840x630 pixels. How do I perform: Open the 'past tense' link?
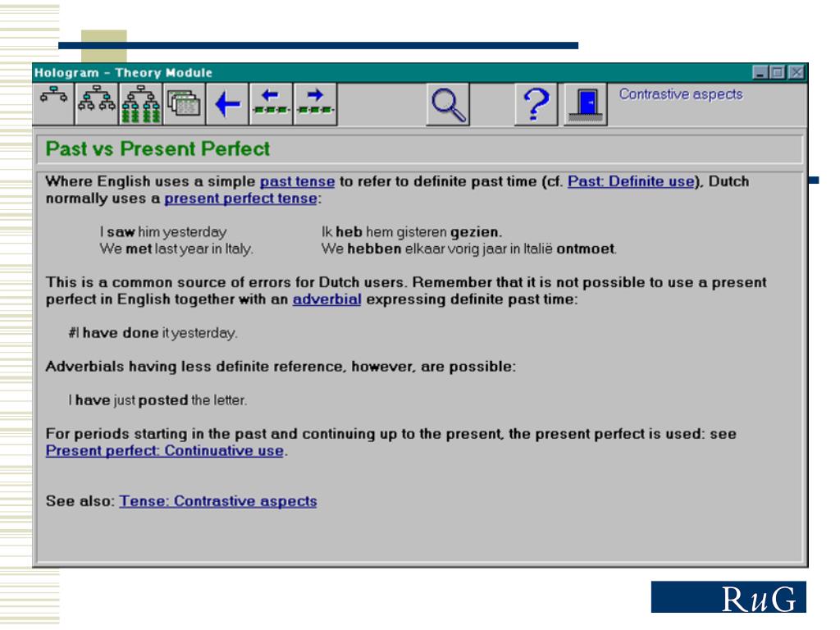pyautogui.click(x=297, y=181)
